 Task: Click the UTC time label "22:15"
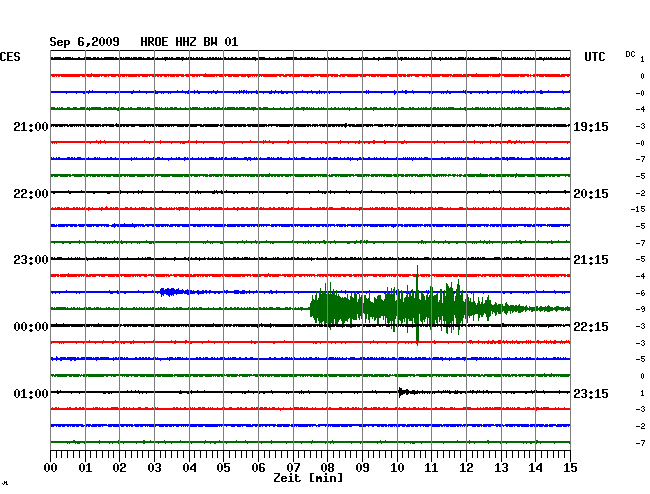[x=591, y=327]
